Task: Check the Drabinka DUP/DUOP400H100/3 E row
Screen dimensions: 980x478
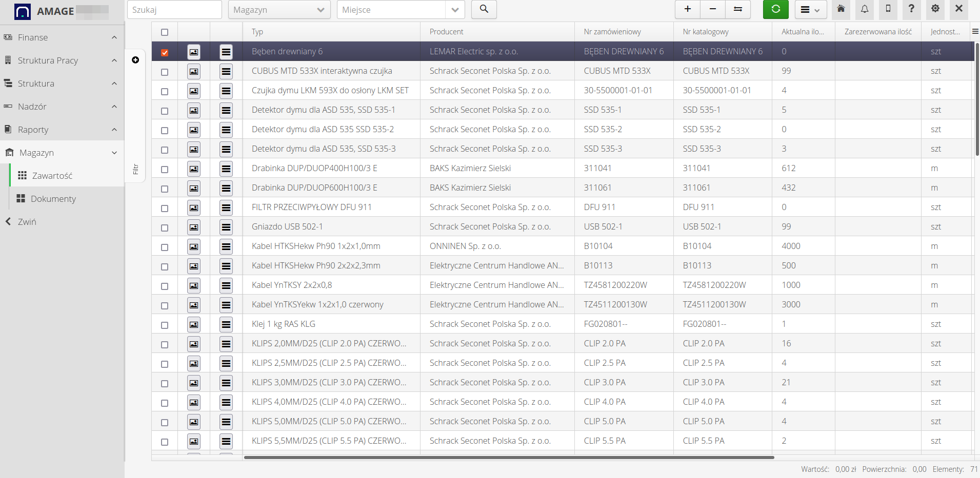Action: tap(164, 169)
